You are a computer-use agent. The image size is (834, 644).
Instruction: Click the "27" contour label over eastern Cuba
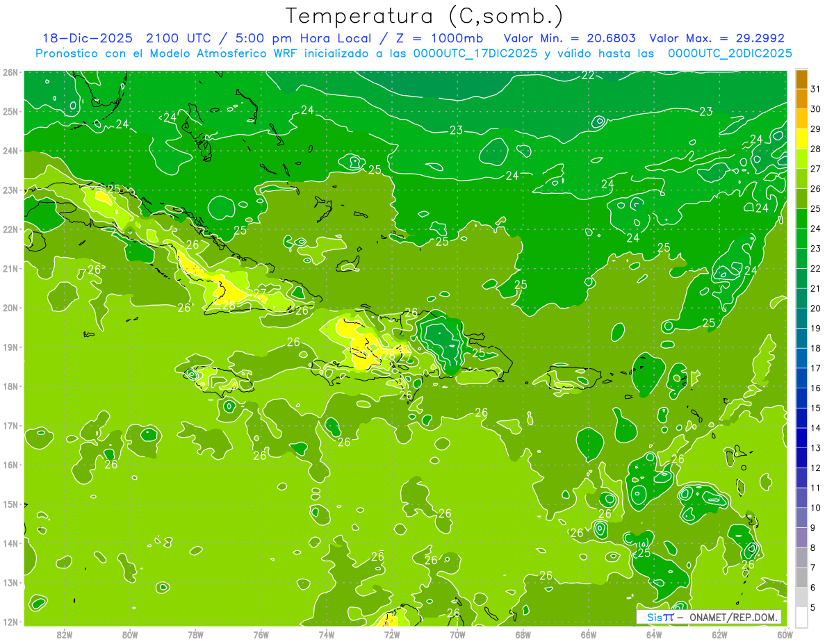coord(261,292)
